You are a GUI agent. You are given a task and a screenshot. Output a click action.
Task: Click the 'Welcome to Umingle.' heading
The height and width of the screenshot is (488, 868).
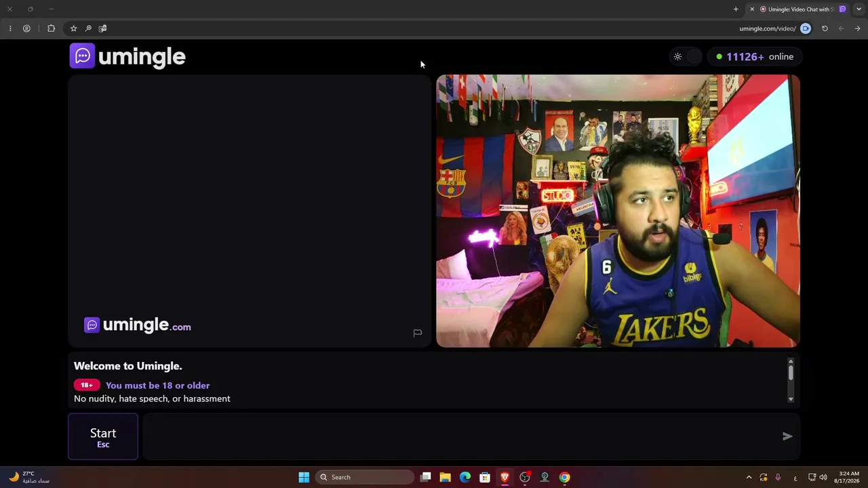click(x=128, y=366)
